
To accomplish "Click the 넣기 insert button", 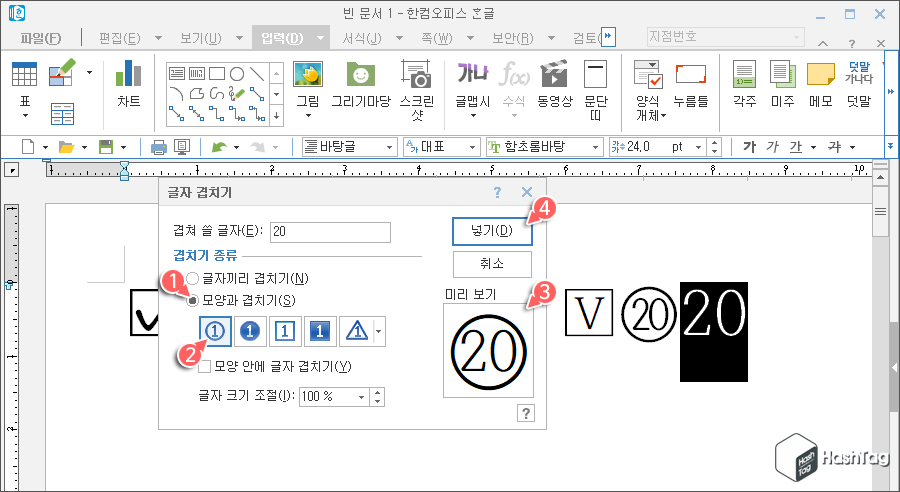I will pos(492,231).
